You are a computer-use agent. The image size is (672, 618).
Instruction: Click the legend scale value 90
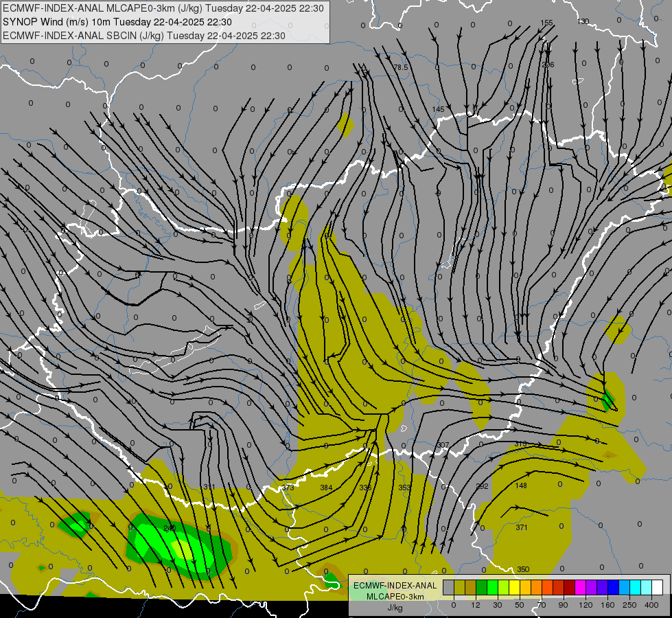coord(563,605)
